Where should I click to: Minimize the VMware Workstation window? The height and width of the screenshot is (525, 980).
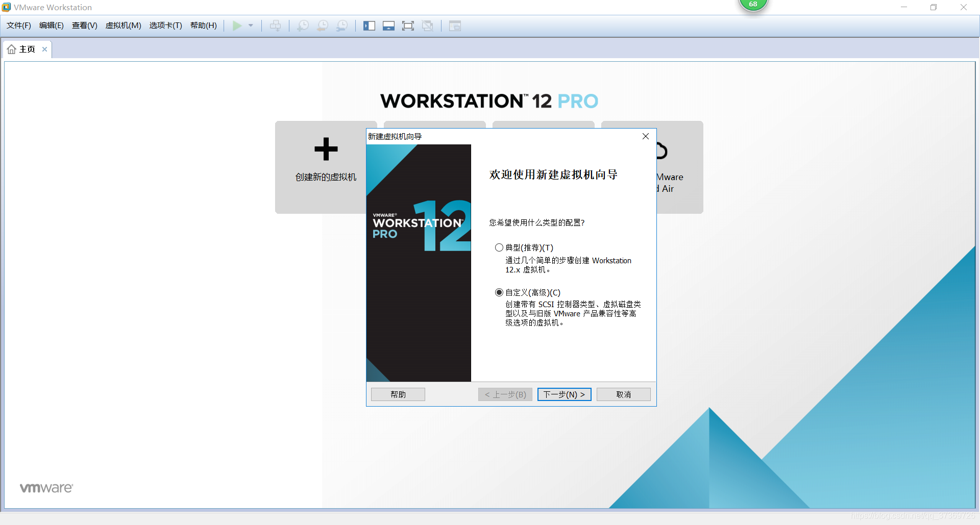click(x=904, y=7)
